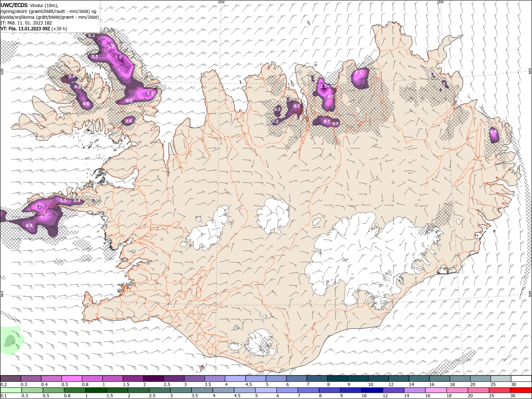Click the 'slydda/snjókoma' legend description line
The height and width of the screenshot is (399, 532).
50,17
